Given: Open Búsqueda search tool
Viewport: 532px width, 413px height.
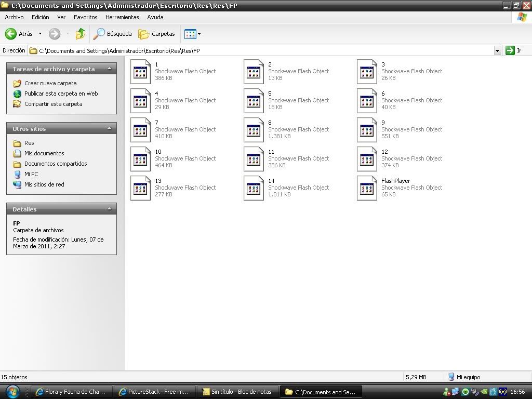Looking at the screenshot, I should [x=113, y=34].
